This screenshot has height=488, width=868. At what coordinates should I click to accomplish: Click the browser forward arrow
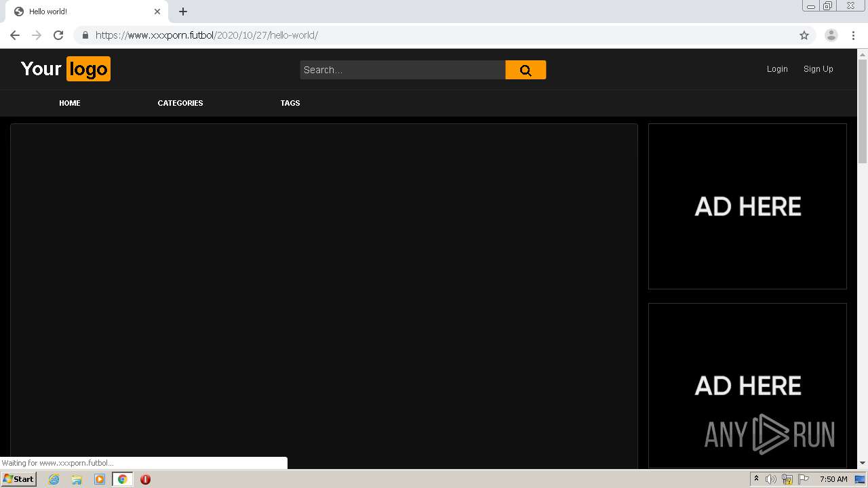(37, 35)
